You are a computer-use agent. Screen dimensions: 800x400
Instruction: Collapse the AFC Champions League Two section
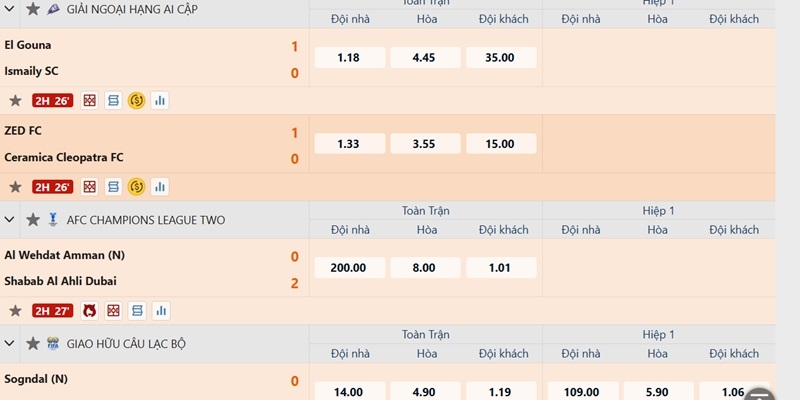pyautogui.click(x=9, y=220)
